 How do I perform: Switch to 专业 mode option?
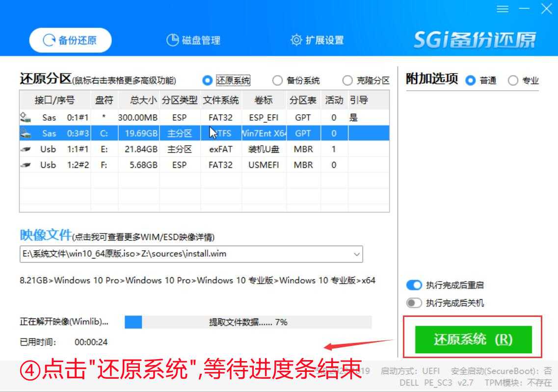[x=513, y=80]
